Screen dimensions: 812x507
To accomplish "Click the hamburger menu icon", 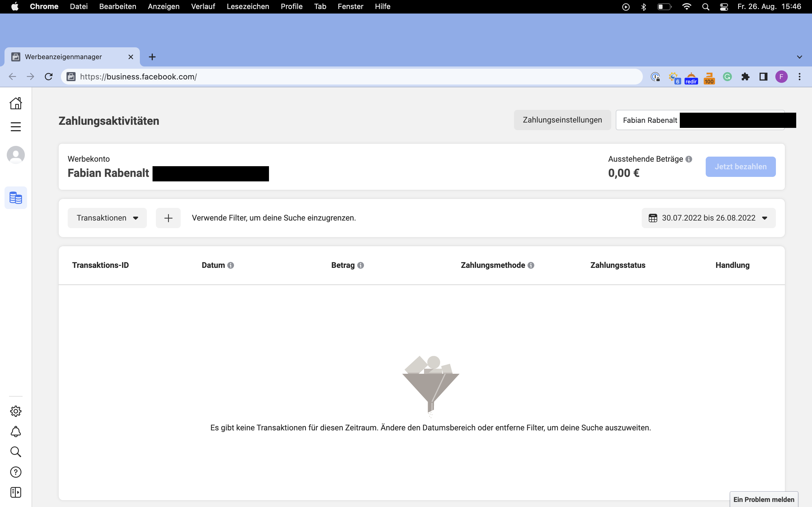I will [16, 127].
